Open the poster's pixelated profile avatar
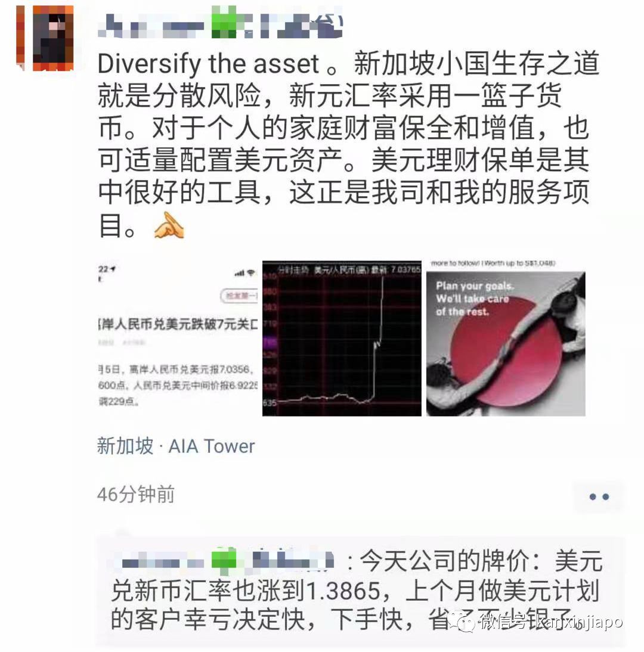 coord(45,38)
